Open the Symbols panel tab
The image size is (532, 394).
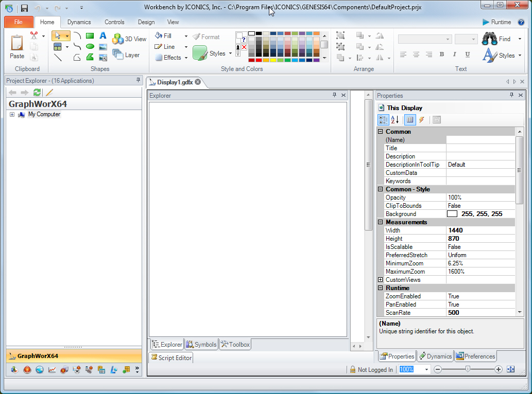point(201,345)
